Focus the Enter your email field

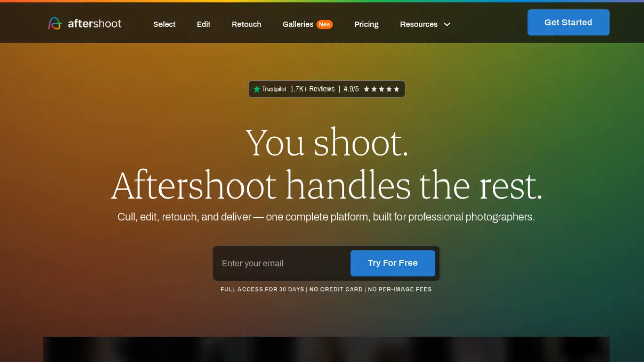pyautogui.click(x=282, y=263)
